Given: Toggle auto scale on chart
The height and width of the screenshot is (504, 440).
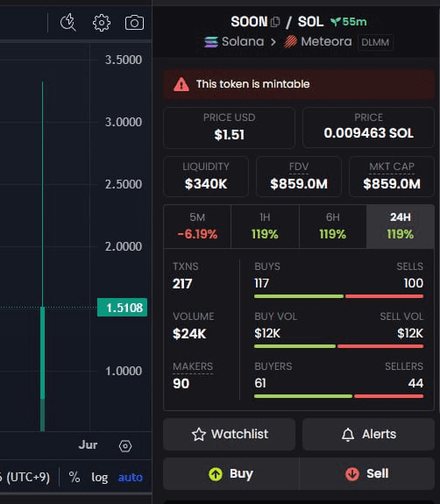Looking at the screenshot, I should click(x=131, y=478).
